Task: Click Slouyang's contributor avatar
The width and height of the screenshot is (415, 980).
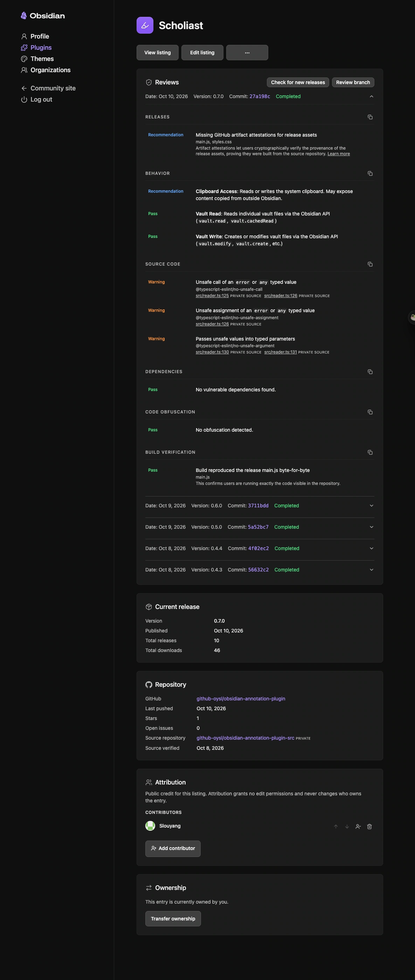Action: [x=150, y=826]
